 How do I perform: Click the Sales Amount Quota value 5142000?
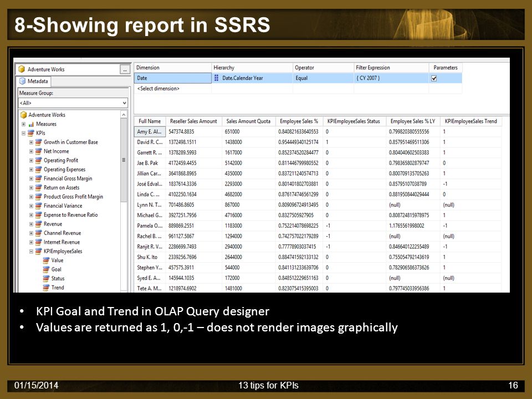[233, 163]
